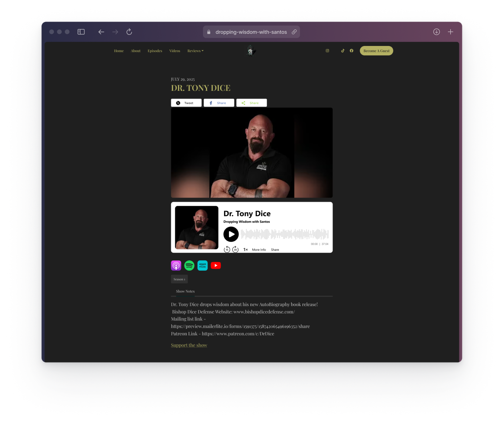Change the 1x playback speed
504x424 pixels.
pos(245,250)
